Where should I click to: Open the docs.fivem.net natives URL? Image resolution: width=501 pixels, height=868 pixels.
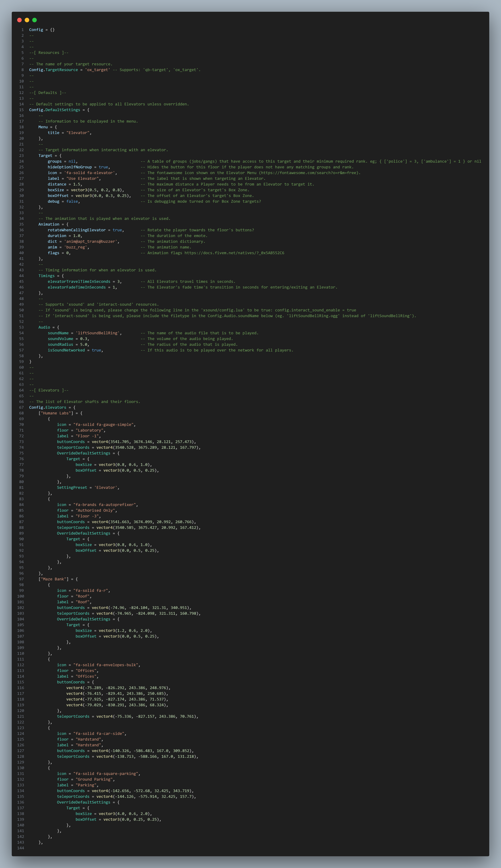click(234, 253)
